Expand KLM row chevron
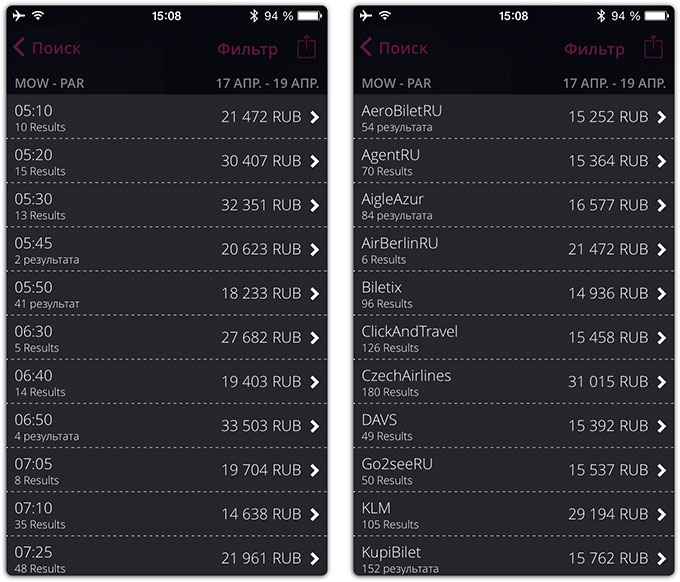 [x=661, y=515]
